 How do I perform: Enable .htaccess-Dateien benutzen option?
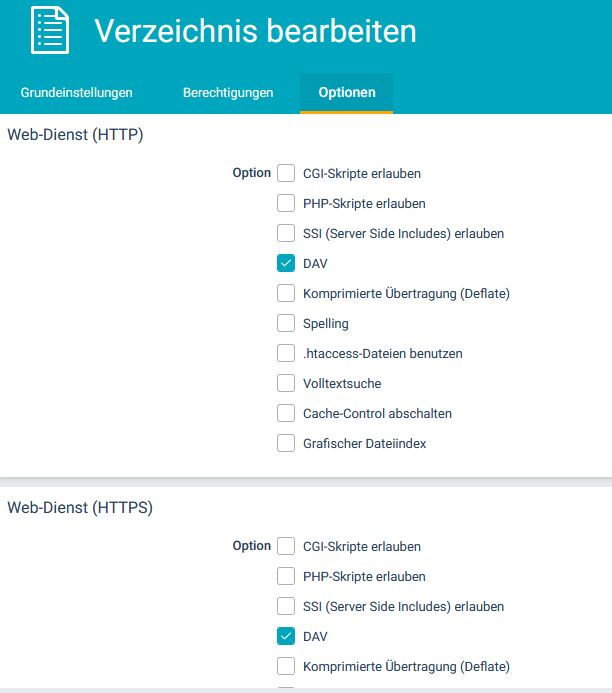286,353
